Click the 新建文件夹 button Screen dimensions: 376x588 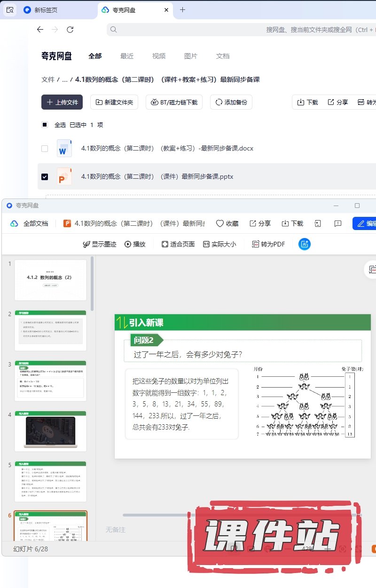tap(114, 102)
